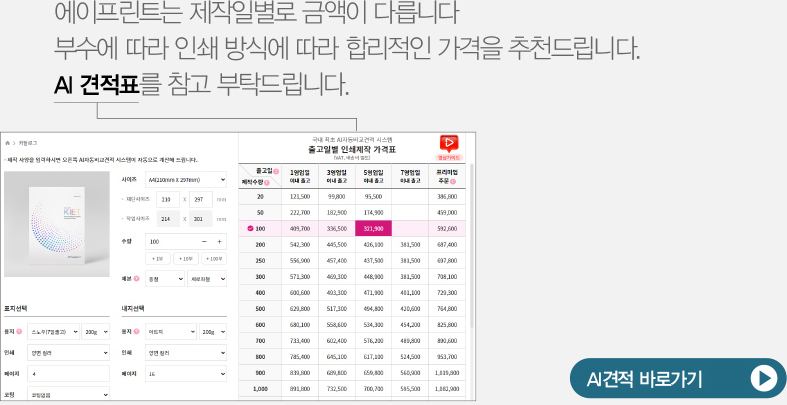
Task: Click the pink check icon on row 100
Action: [250, 228]
